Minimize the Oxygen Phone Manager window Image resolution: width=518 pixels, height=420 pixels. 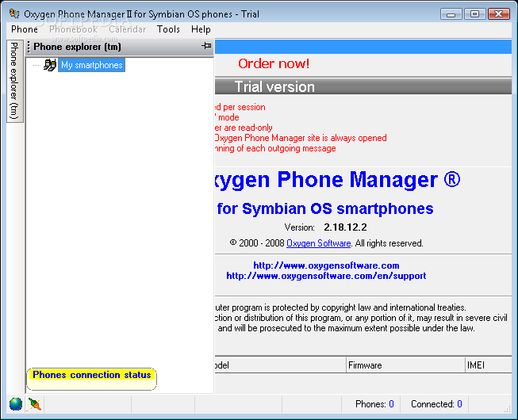(451, 14)
